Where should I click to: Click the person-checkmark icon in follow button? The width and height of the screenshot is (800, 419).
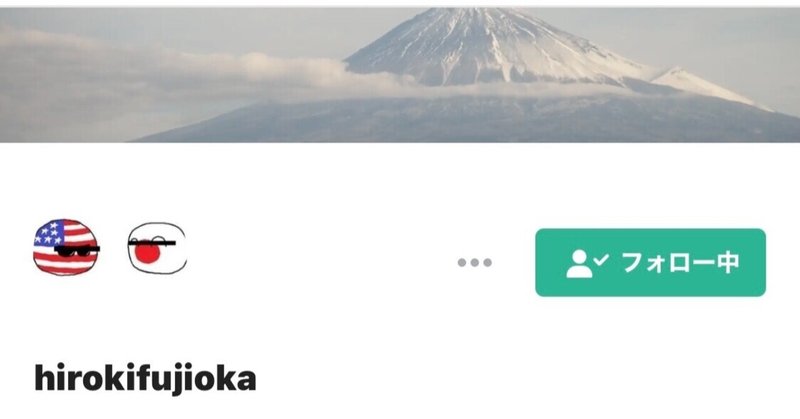pyautogui.click(x=587, y=263)
